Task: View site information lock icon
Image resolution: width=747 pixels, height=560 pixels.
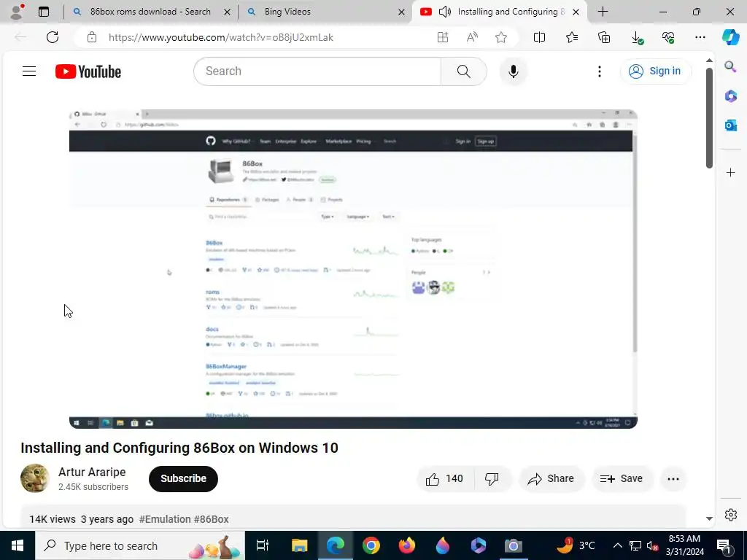Action: (92, 37)
